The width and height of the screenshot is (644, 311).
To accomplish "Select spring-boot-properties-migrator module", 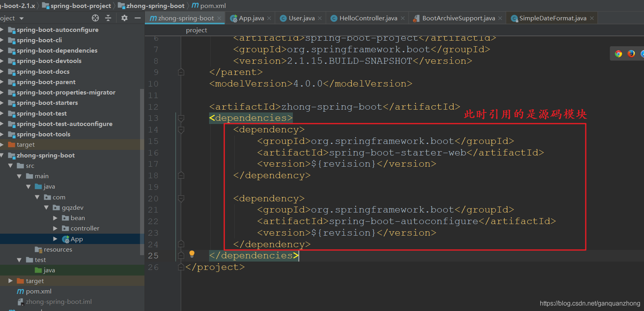I will [66, 93].
